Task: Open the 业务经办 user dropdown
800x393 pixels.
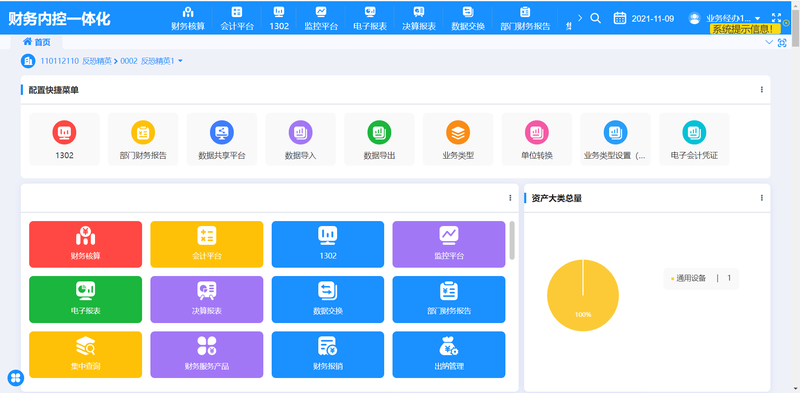Action: tap(733, 18)
